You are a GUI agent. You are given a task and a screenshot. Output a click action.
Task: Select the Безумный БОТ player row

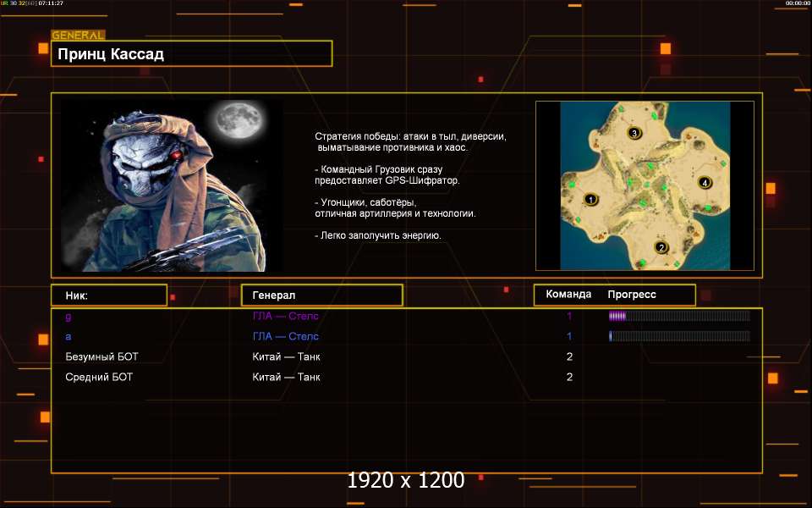(407, 356)
